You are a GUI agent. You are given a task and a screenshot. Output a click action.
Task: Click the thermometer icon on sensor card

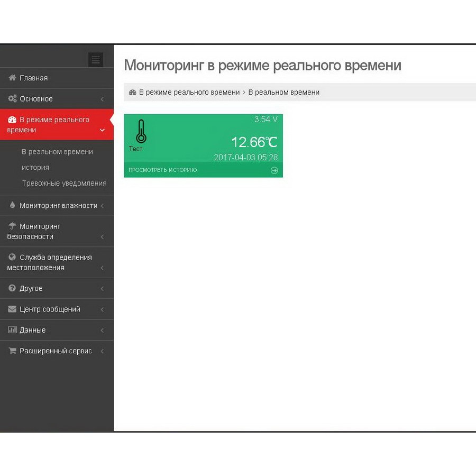[141, 132]
